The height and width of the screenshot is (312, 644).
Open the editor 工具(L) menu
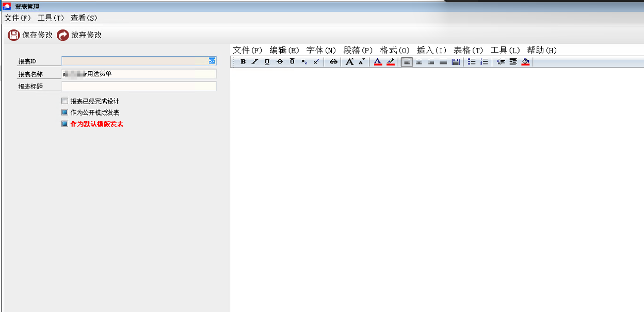[x=505, y=50]
